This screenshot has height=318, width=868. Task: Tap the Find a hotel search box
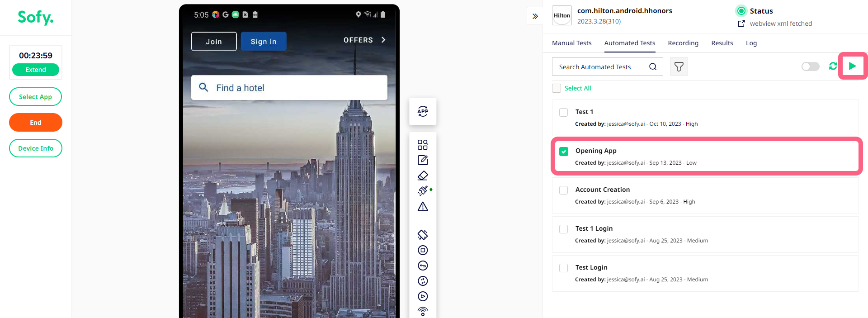click(289, 87)
